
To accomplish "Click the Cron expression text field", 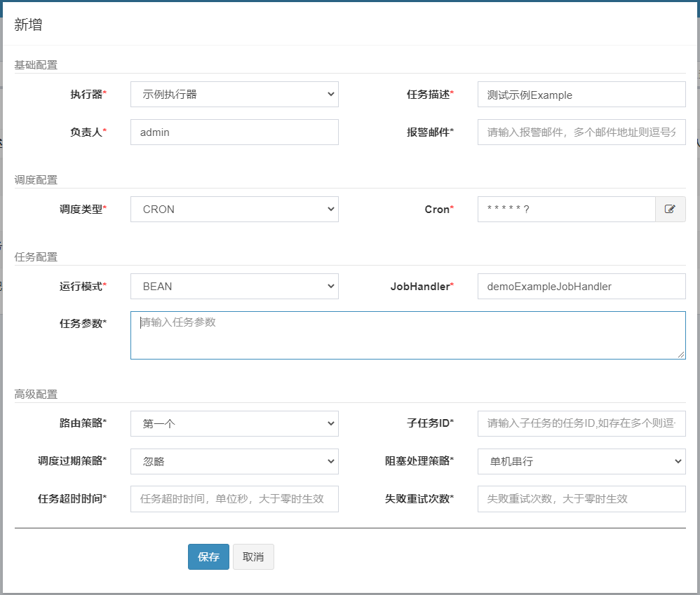I will [x=566, y=209].
